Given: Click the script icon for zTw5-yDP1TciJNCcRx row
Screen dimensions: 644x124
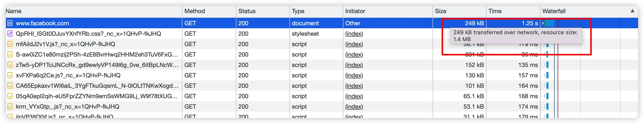Looking at the screenshot, I should pyautogui.click(x=10, y=65).
